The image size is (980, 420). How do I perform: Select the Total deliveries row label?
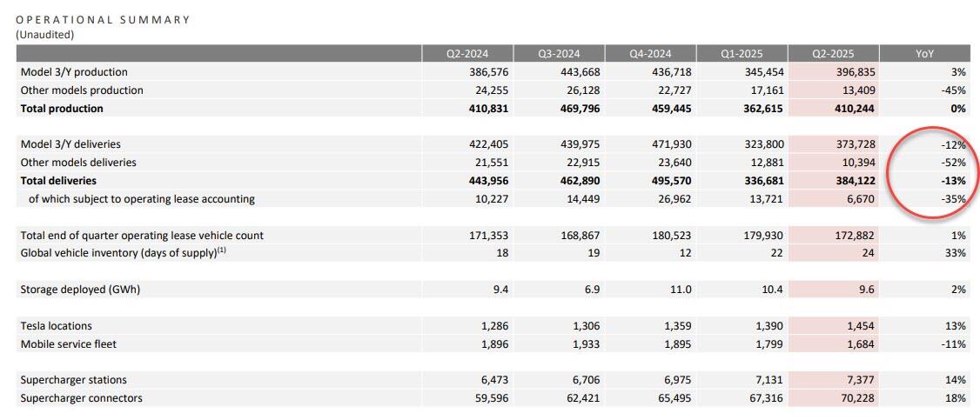coord(59,181)
